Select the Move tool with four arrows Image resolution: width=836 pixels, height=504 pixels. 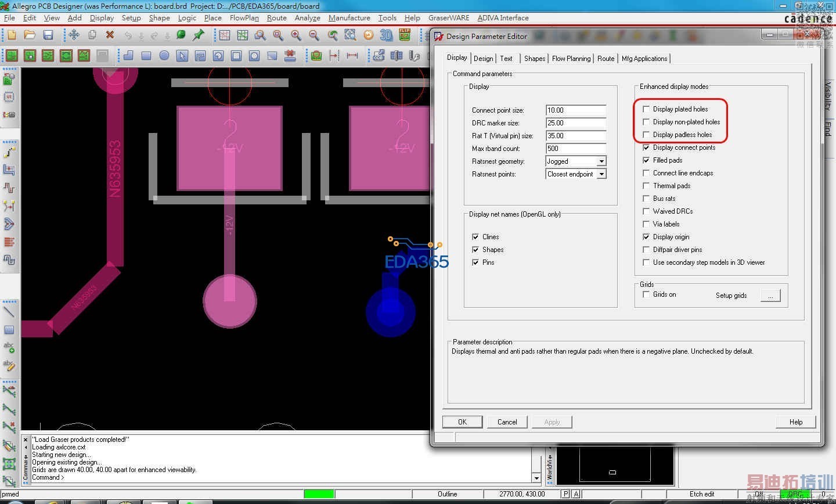point(74,35)
